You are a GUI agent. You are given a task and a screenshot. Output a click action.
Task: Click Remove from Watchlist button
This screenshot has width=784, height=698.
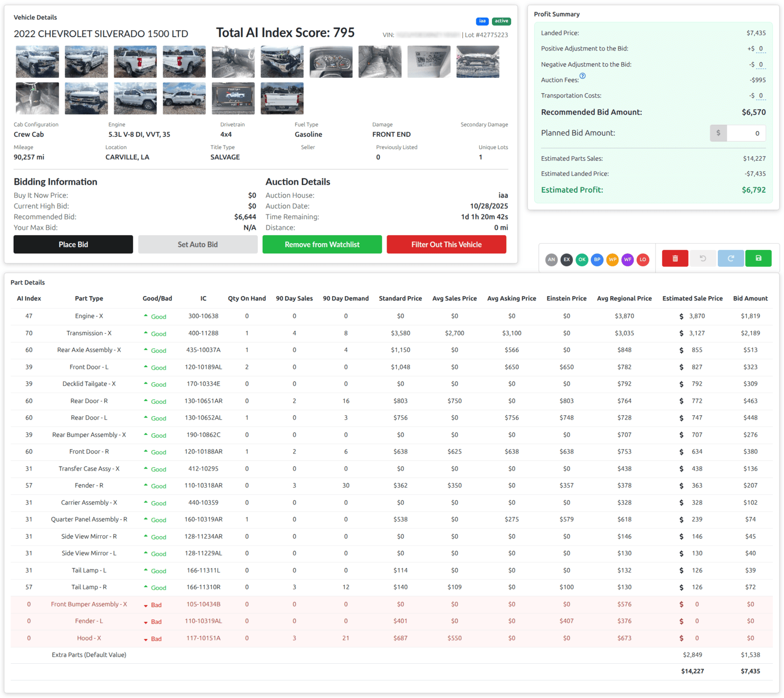point(322,245)
